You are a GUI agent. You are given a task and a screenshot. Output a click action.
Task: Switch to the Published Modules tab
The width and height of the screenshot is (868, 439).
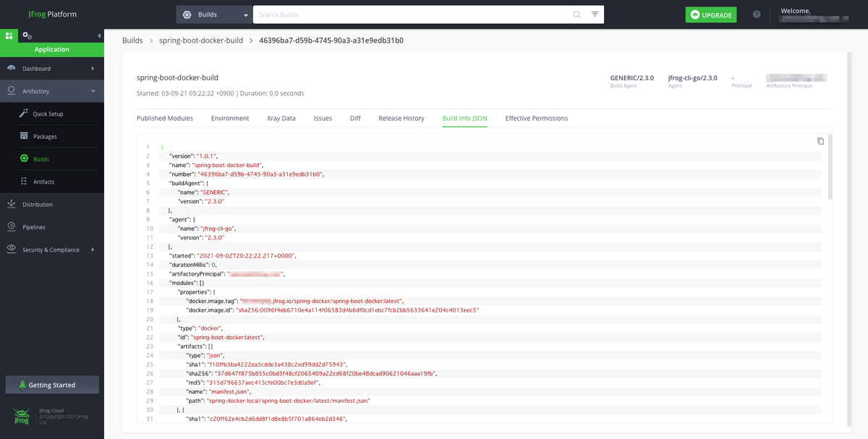point(165,118)
